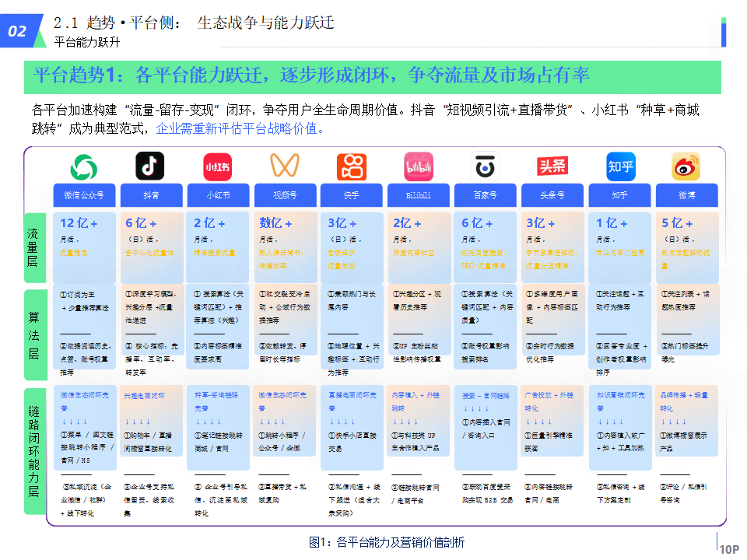This screenshot has height=560, width=747.
Task: Click the subtitle 平台能力跃升
Action: pyautogui.click(x=87, y=42)
